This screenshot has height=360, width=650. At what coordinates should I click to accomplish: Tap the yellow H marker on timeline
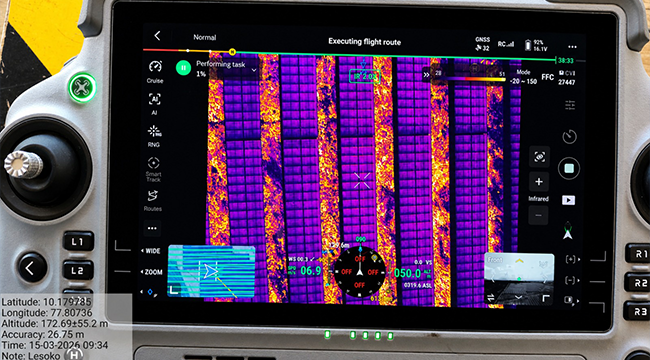[x=232, y=52]
